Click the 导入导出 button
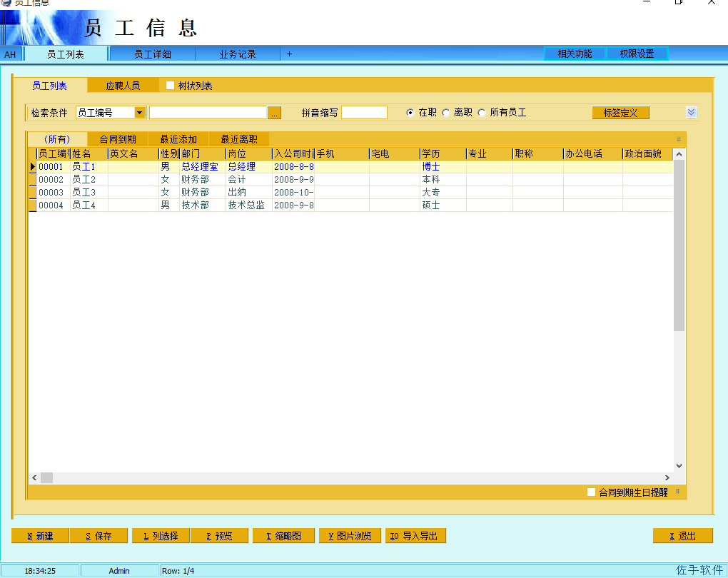This screenshot has width=728, height=578. [x=415, y=536]
